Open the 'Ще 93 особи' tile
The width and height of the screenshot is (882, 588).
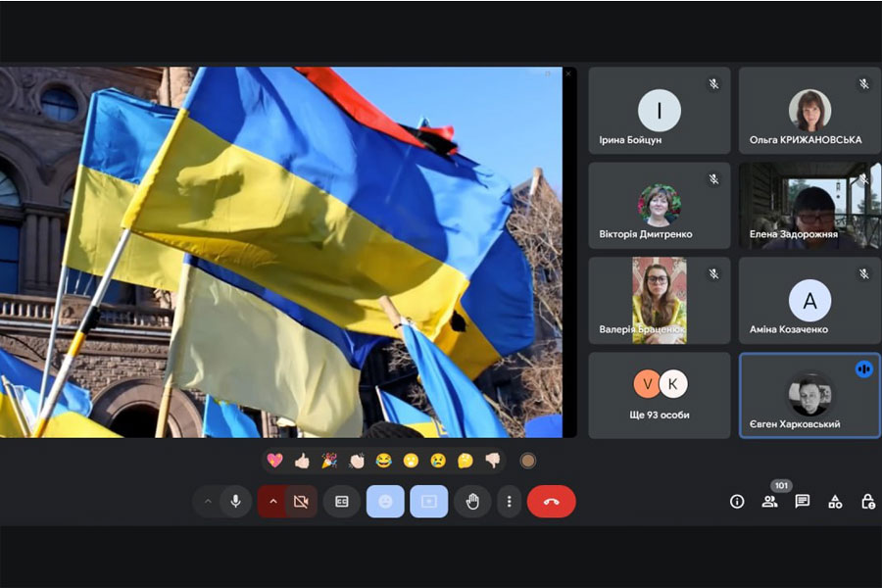click(660, 395)
